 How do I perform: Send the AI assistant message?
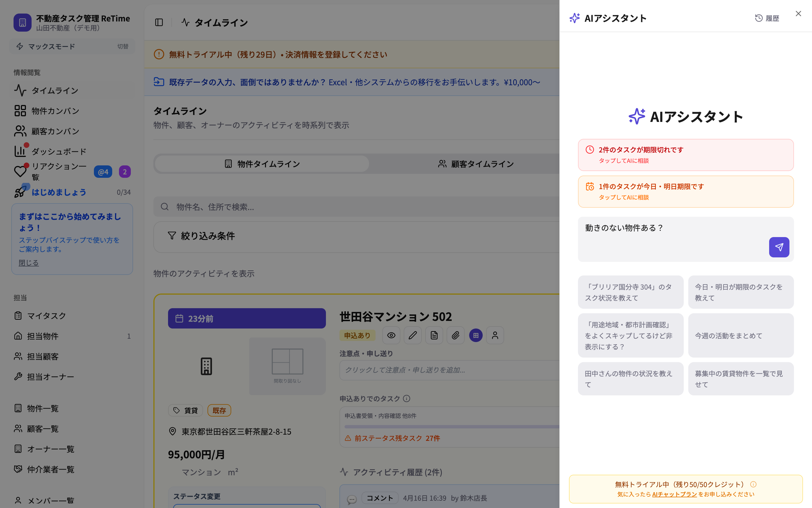779,247
